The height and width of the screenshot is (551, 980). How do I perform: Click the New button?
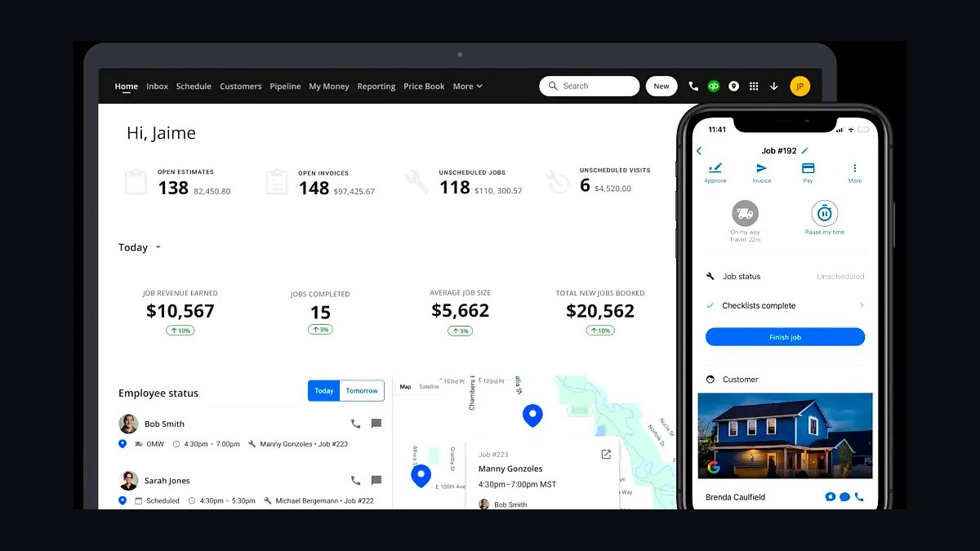pos(661,86)
